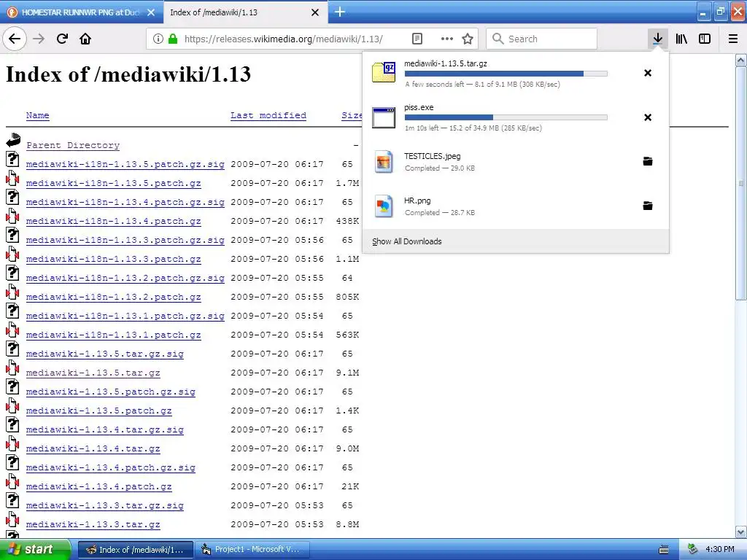Click the TESTICLES.jpeg file thumbnail icon
747x560 pixels.
[384, 161]
